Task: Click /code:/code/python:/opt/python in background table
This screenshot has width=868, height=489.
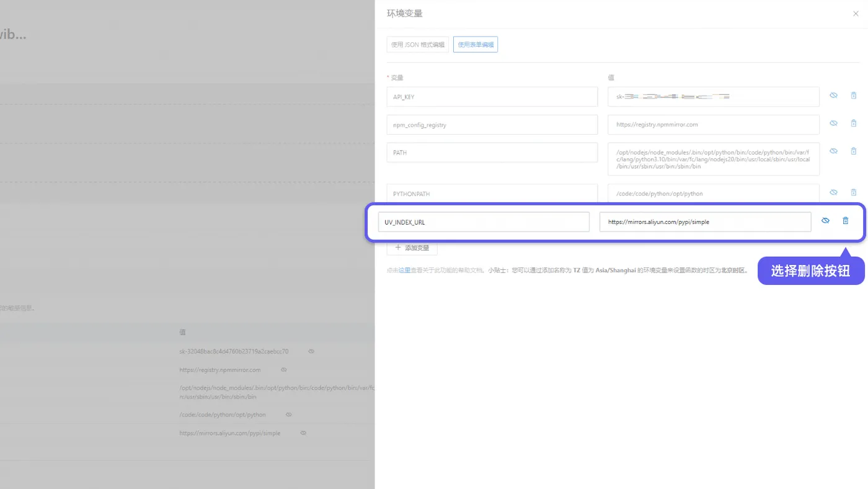Action: [x=223, y=415]
